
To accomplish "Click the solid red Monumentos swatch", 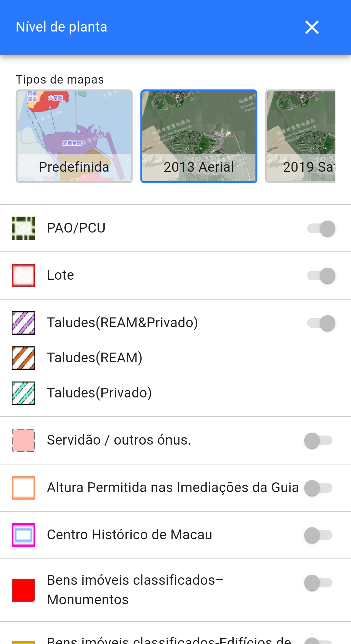I will [x=23, y=590].
